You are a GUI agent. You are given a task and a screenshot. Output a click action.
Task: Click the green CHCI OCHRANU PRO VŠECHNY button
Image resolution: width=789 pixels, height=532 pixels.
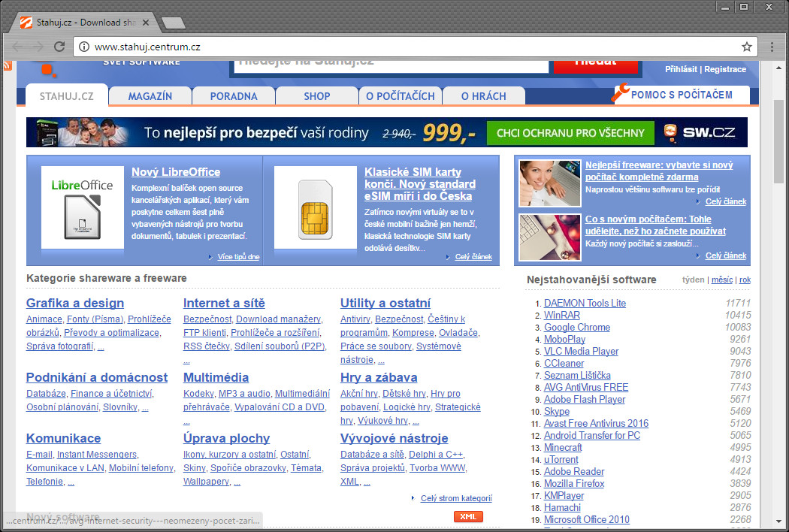coord(570,133)
